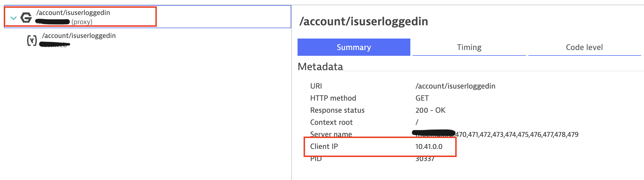The height and width of the screenshot is (180, 644).
Task: Open the Summary tab
Action: (354, 47)
